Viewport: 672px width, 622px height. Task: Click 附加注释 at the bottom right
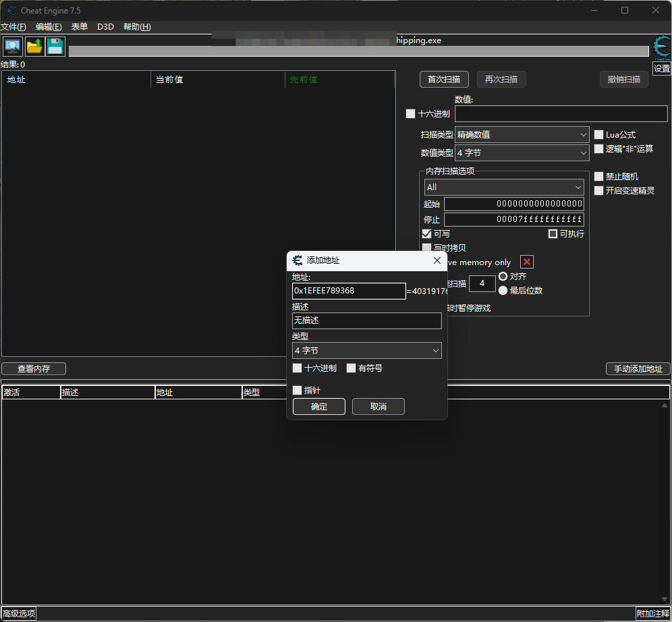[652, 613]
